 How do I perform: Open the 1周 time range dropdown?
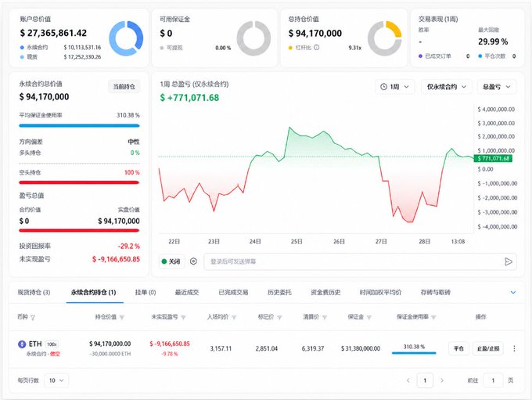point(394,87)
